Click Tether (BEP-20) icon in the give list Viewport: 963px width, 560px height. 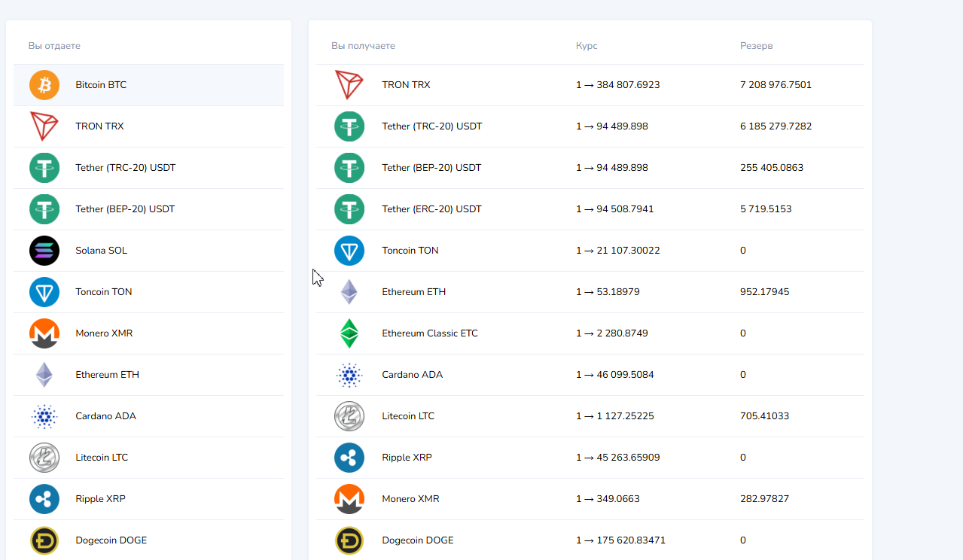coord(44,209)
